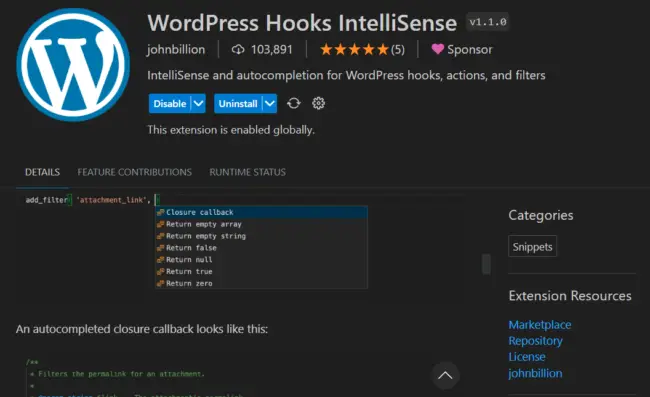The width and height of the screenshot is (650, 397).
Task: Open the Marketplace resource link
Action: pyautogui.click(x=540, y=324)
